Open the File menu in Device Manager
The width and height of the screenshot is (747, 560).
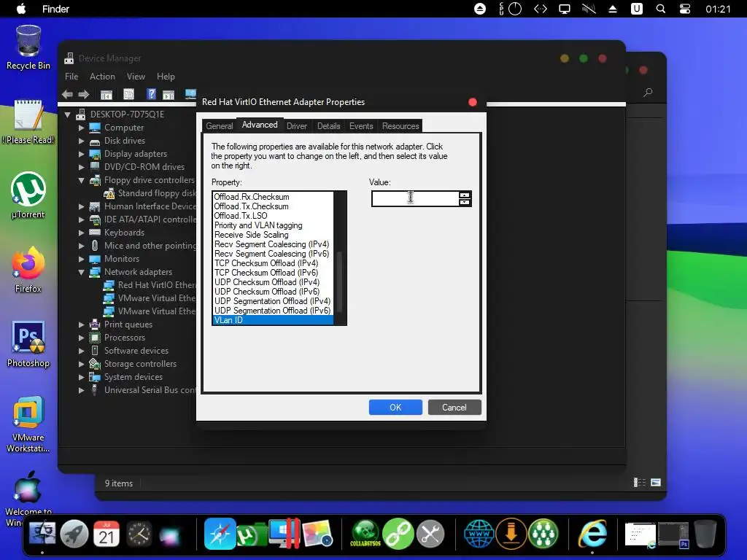point(71,76)
